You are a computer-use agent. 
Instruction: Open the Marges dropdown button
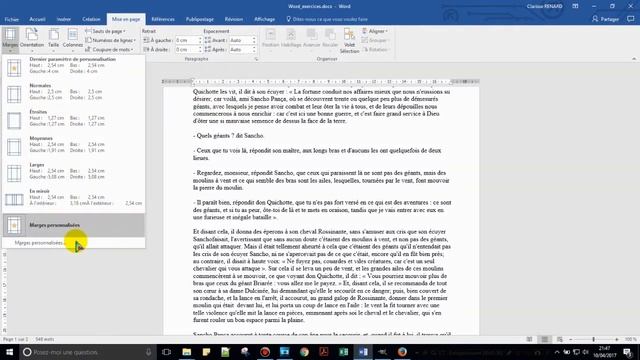coord(10,40)
